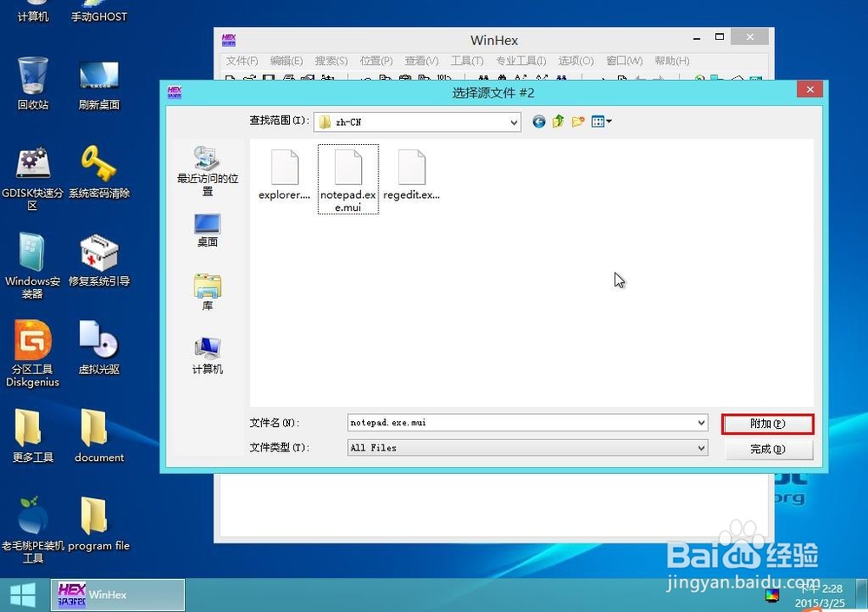The width and height of the screenshot is (868, 612).
Task: Open 系统密码清除 key icon
Action: [x=99, y=172]
